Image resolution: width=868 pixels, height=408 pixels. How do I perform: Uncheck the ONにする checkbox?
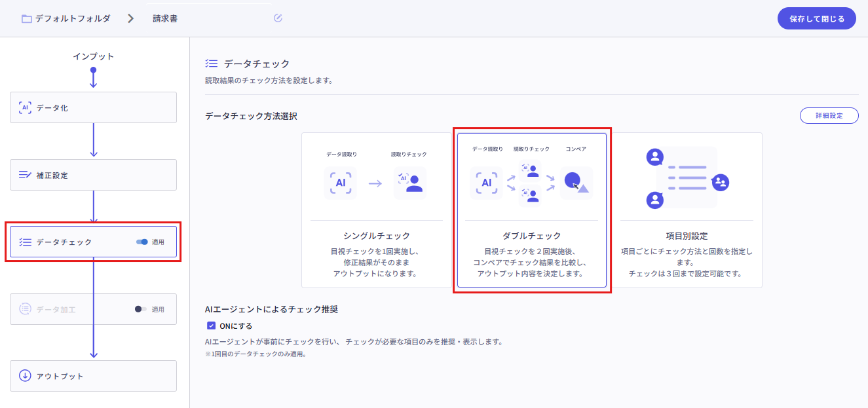tap(211, 325)
